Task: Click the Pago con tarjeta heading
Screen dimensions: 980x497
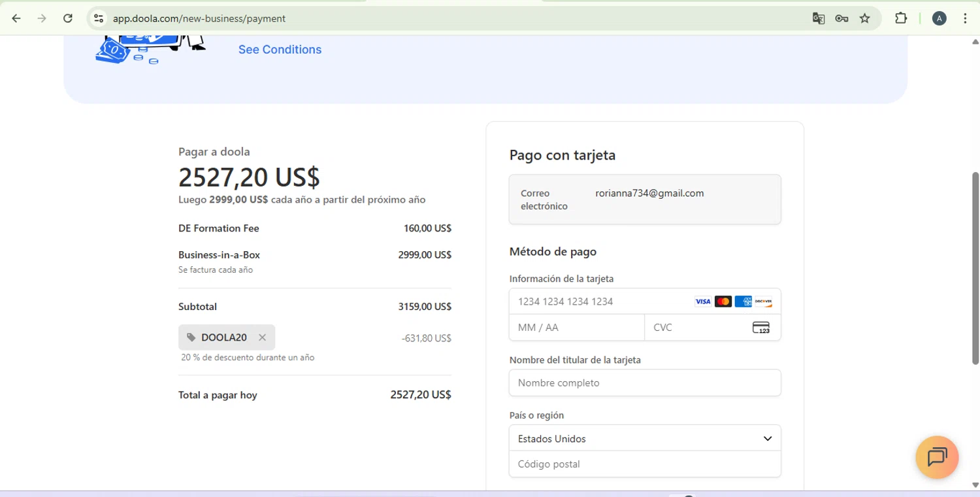Action: click(x=563, y=155)
